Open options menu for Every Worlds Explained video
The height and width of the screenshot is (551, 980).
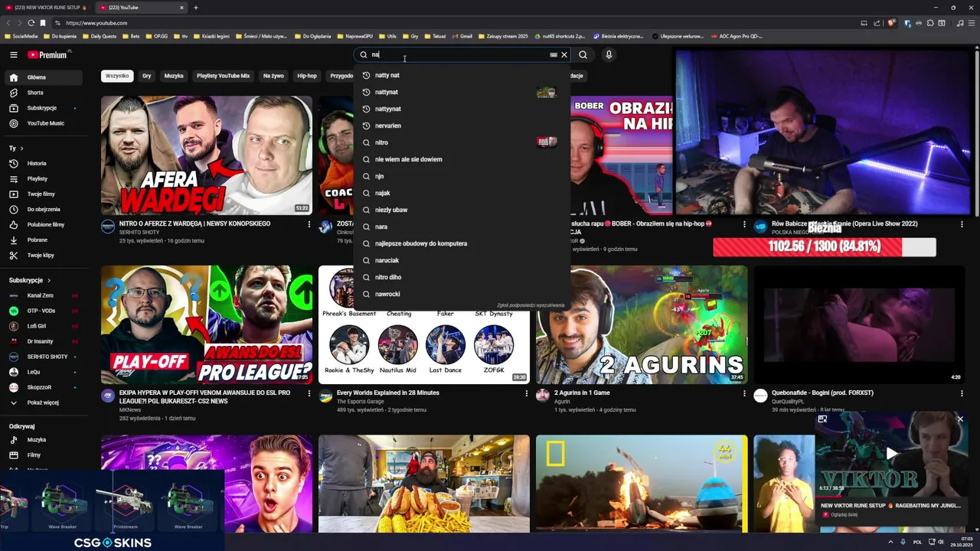(527, 393)
